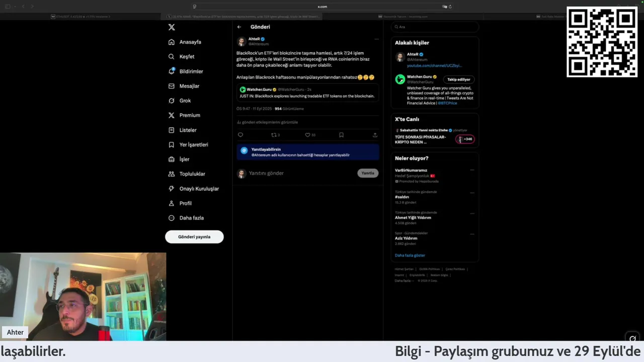Open AhteR avatar on post

(x=242, y=41)
